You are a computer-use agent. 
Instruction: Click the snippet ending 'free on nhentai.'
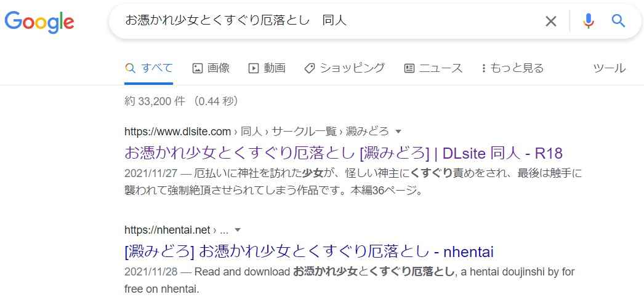(x=350, y=280)
